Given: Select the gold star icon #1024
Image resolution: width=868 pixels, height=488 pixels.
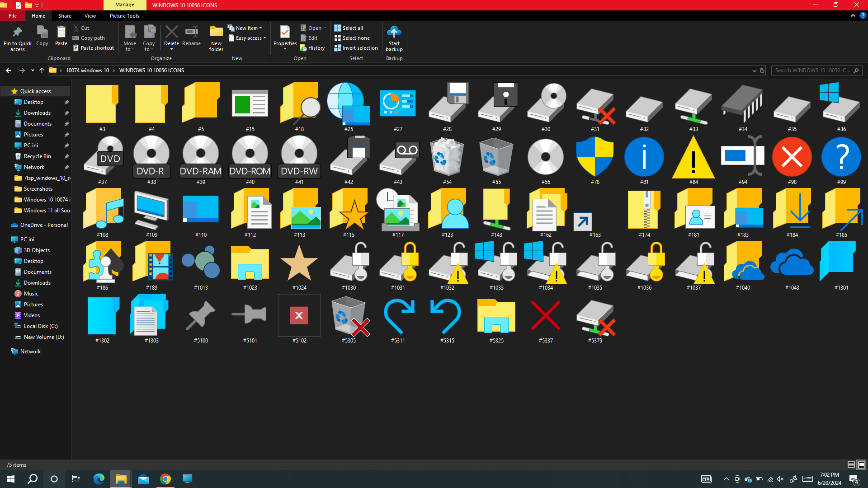Looking at the screenshot, I should coord(299,262).
